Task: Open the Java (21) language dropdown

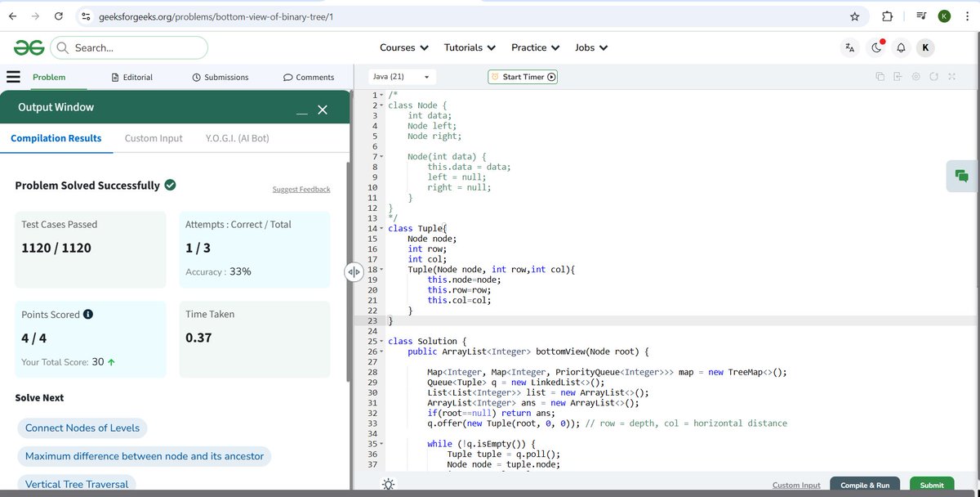Action: point(400,76)
